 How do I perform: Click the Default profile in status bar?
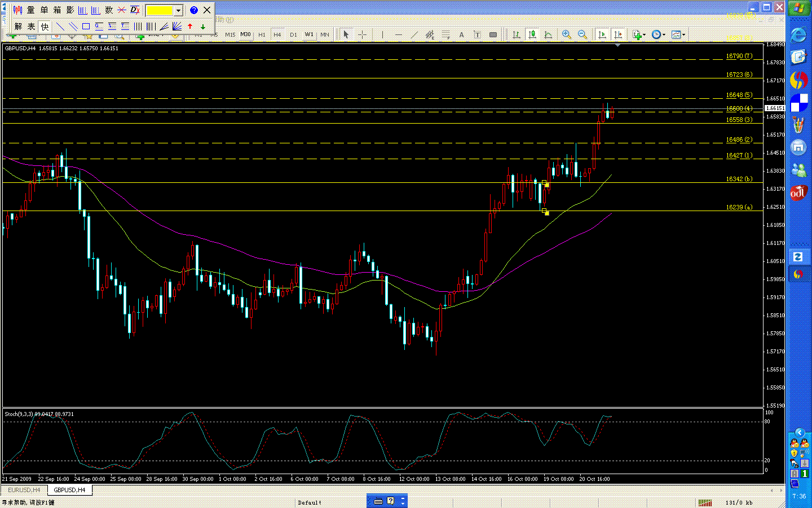310,502
